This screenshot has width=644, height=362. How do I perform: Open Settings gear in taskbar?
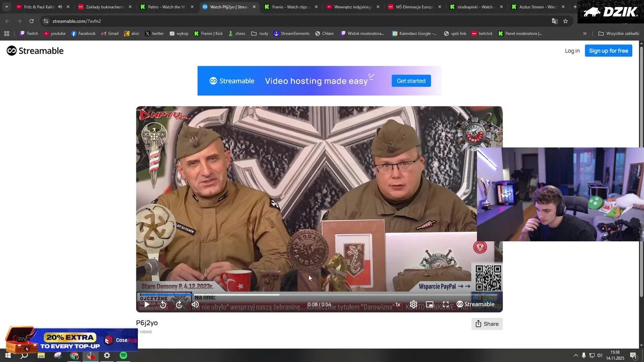[107, 355]
